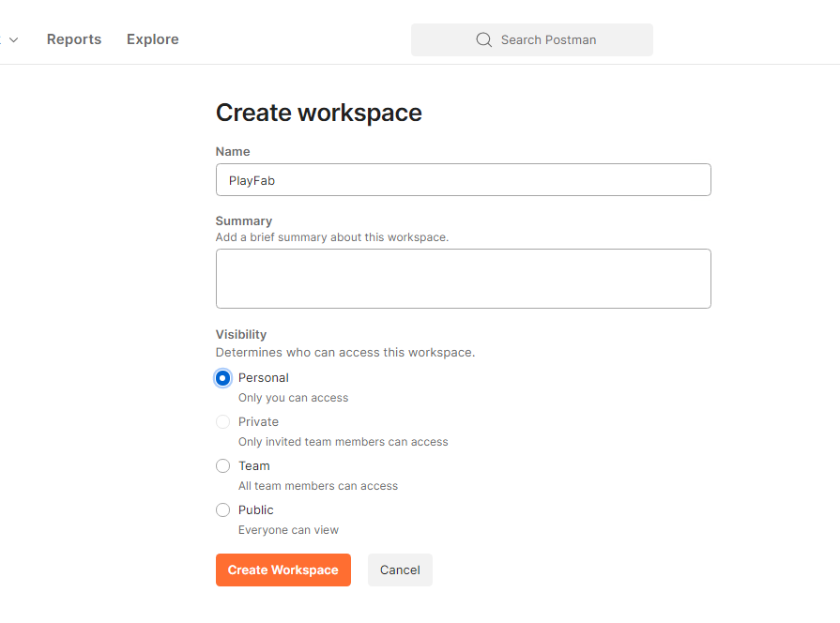Expand the workspace switcher chevron

tap(13, 39)
